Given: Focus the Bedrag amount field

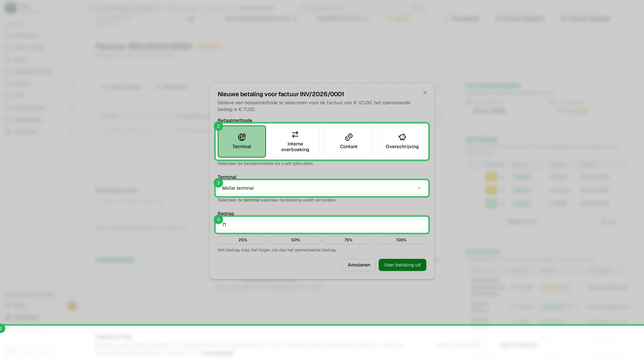Looking at the screenshot, I should [322, 225].
